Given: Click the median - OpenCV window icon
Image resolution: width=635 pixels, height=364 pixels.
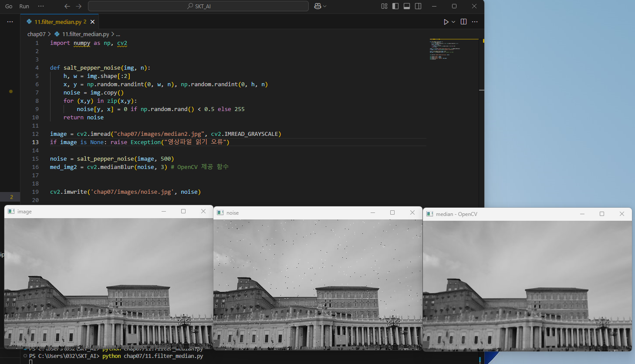Looking at the screenshot, I should tap(430, 214).
